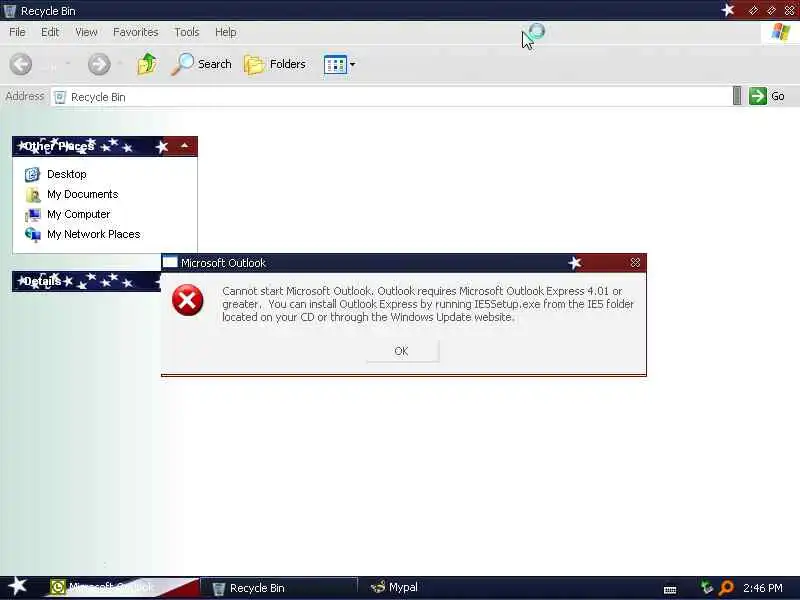Click the orange magnifier tray icon
This screenshot has height=600, width=800.
click(x=726, y=588)
